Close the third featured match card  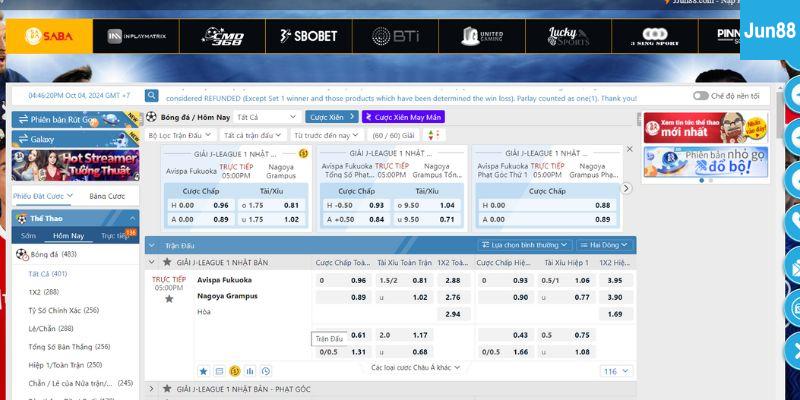tap(628, 148)
